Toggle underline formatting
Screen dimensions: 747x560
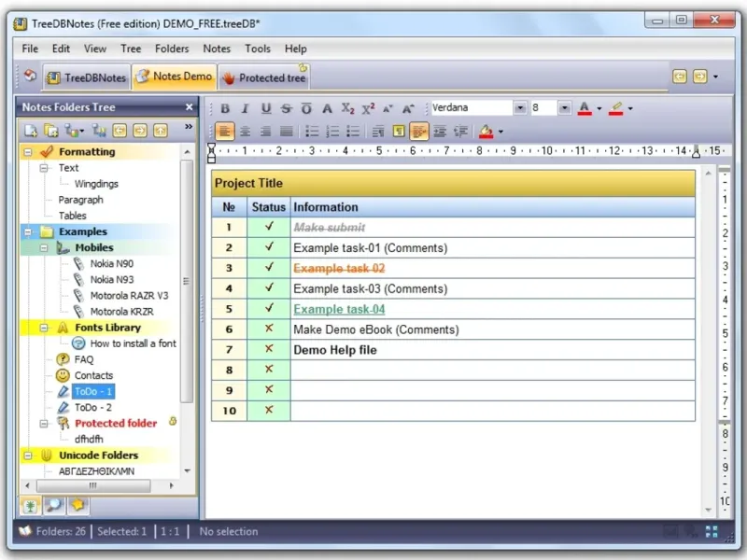[x=266, y=108]
